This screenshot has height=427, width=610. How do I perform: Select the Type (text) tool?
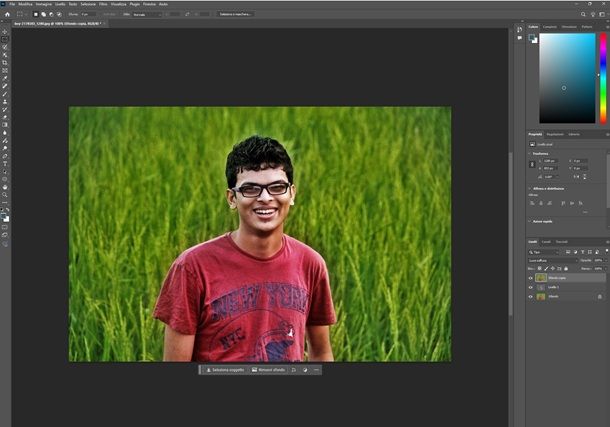[5, 163]
